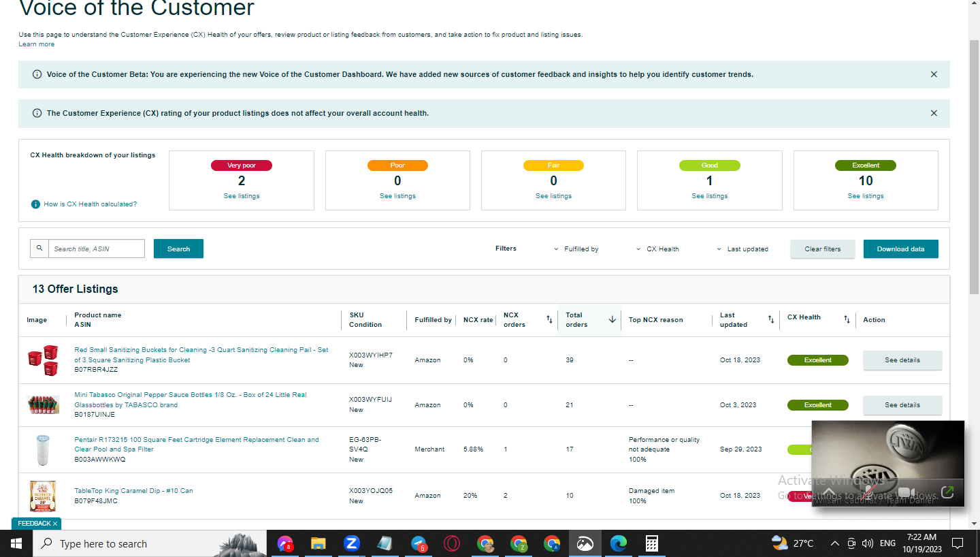
Task: See listings under Very poor
Action: pyautogui.click(x=242, y=196)
